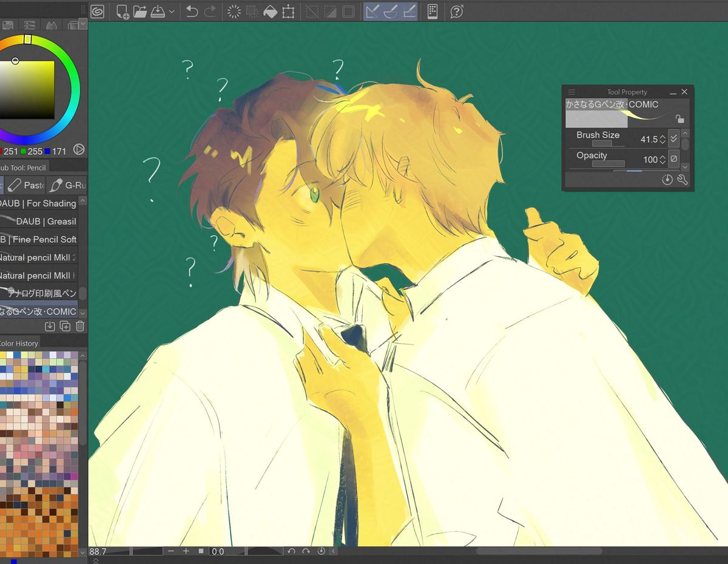Viewport: 728px width, 564px height.
Task: Adjust Brush Size value stepper
Action: point(662,140)
